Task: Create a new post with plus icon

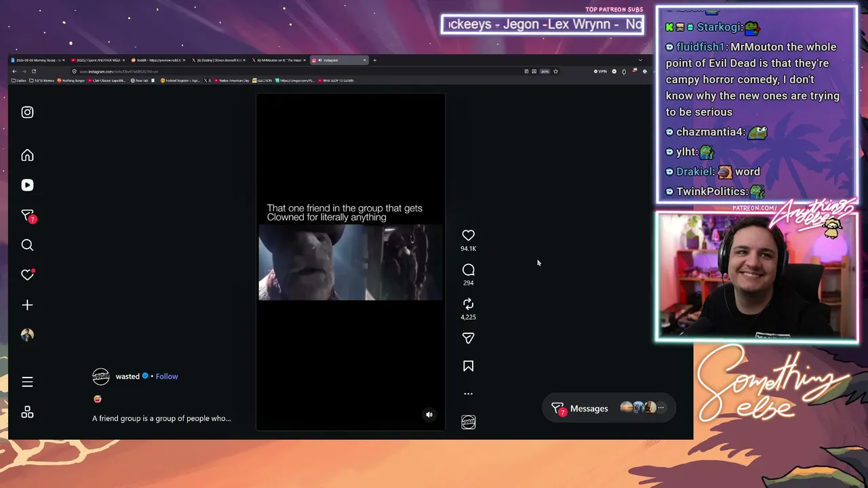Action: coord(27,305)
